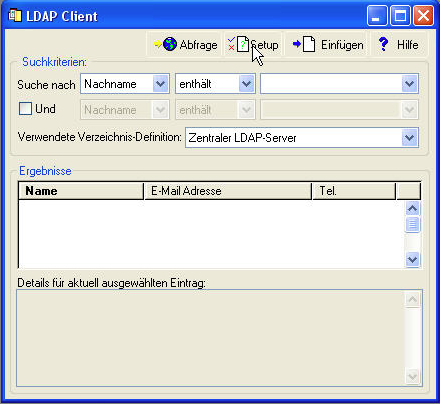Click the LDAP Client title bar app icon

(15, 16)
